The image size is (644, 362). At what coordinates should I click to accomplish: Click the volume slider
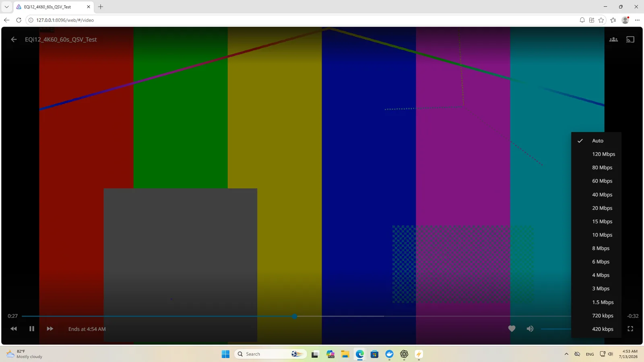pyautogui.click(x=556, y=329)
